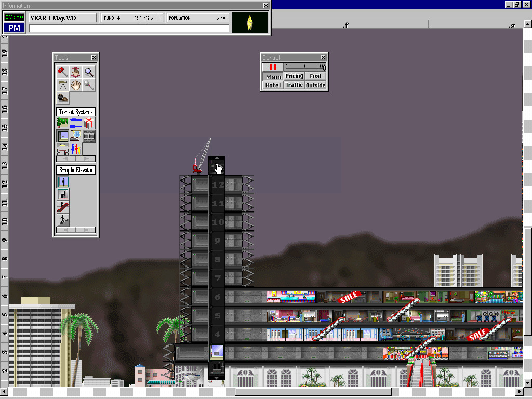Page left in the transit items list
The width and height of the screenshot is (532, 399).
pos(66,230)
